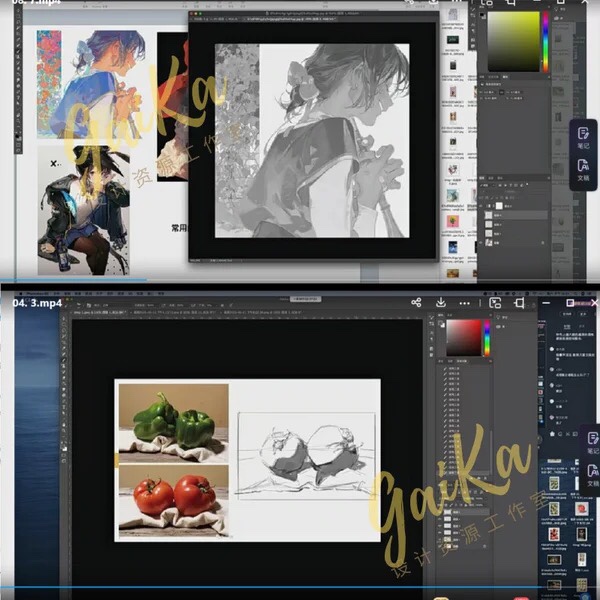Image resolution: width=600 pixels, height=600 pixels.
Task: Select the group layer's white mask thumbnail
Action: [x=499, y=205]
